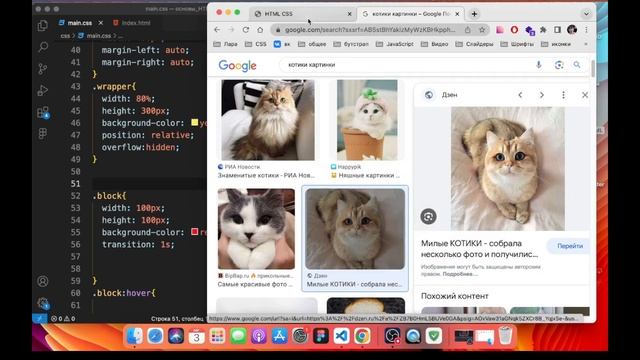The height and width of the screenshot is (360, 640).
Task: Open the Explorer view in VS Code
Action: tap(43, 25)
